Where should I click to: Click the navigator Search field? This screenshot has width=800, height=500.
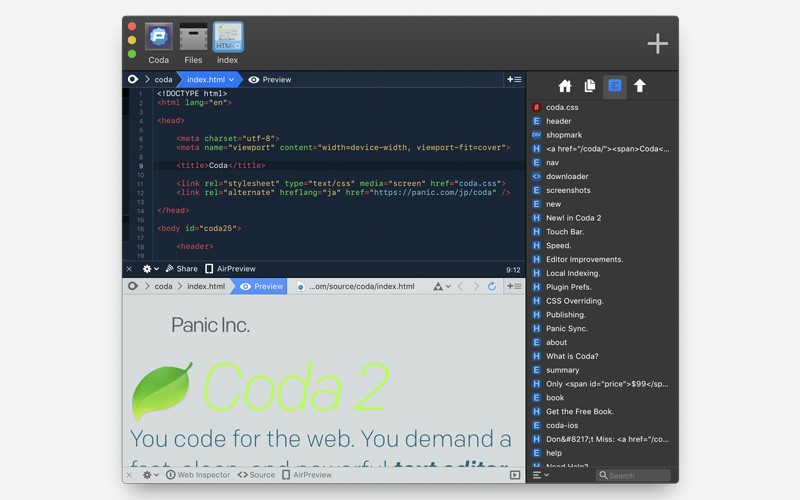coord(633,475)
